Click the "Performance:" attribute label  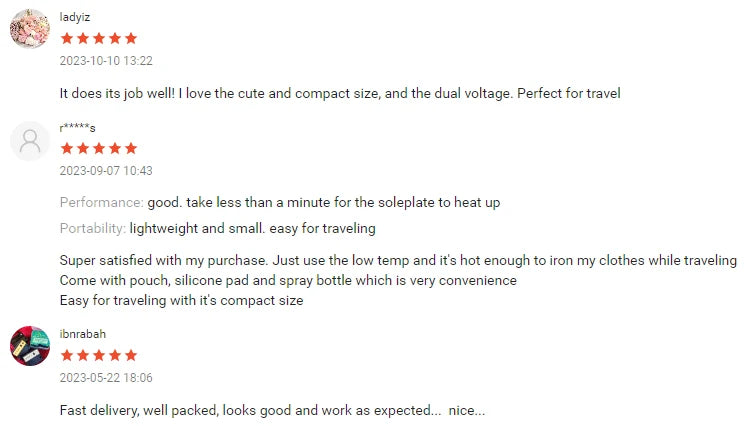point(101,202)
